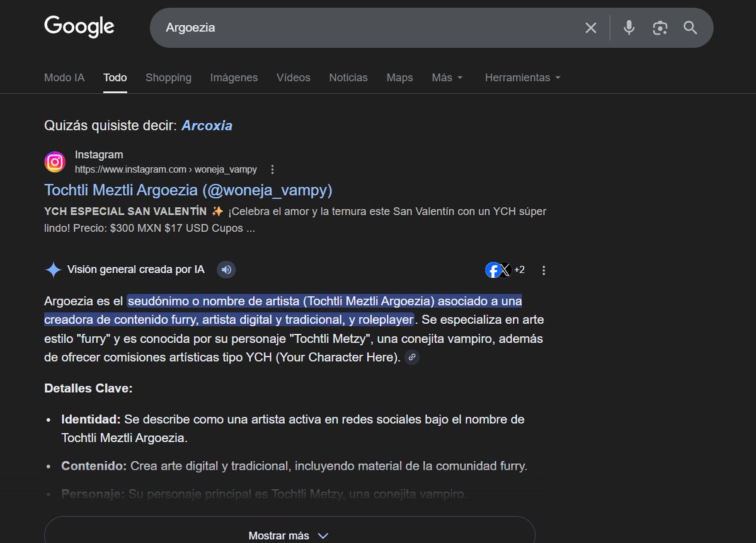Click the Visión general creada por IA label
756x543 pixels.
[136, 270]
